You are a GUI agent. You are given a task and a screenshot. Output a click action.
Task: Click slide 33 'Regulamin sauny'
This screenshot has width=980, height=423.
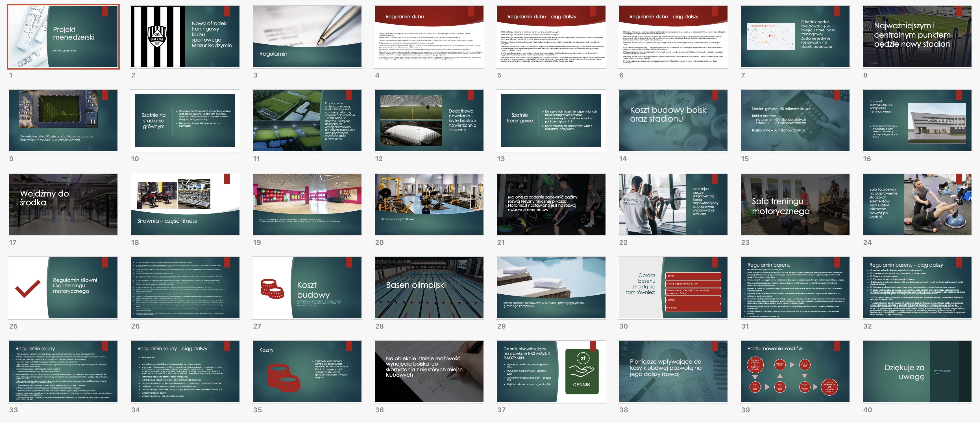tap(63, 372)
